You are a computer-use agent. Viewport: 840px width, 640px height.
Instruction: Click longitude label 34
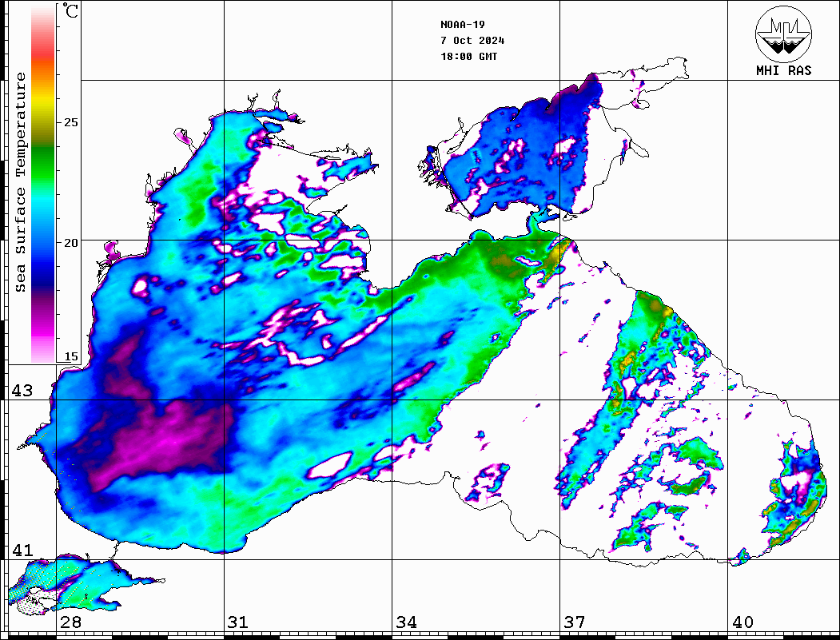[x=406, y=622]
